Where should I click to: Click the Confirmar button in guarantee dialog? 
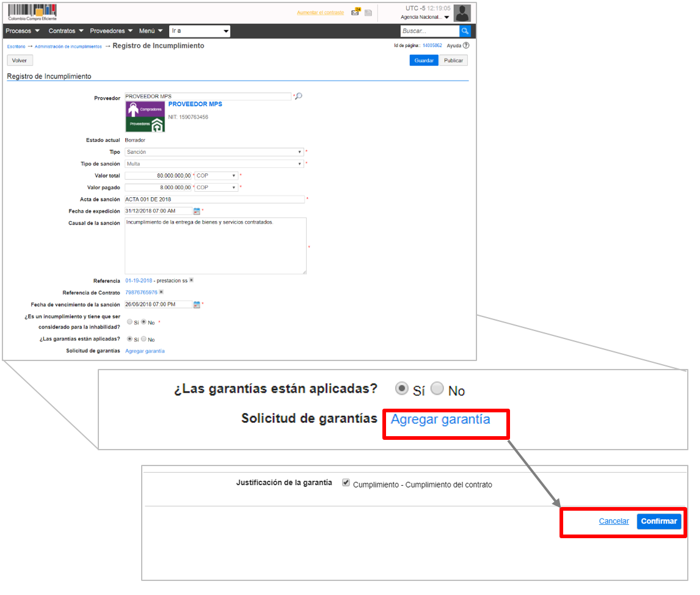point(658,521)
